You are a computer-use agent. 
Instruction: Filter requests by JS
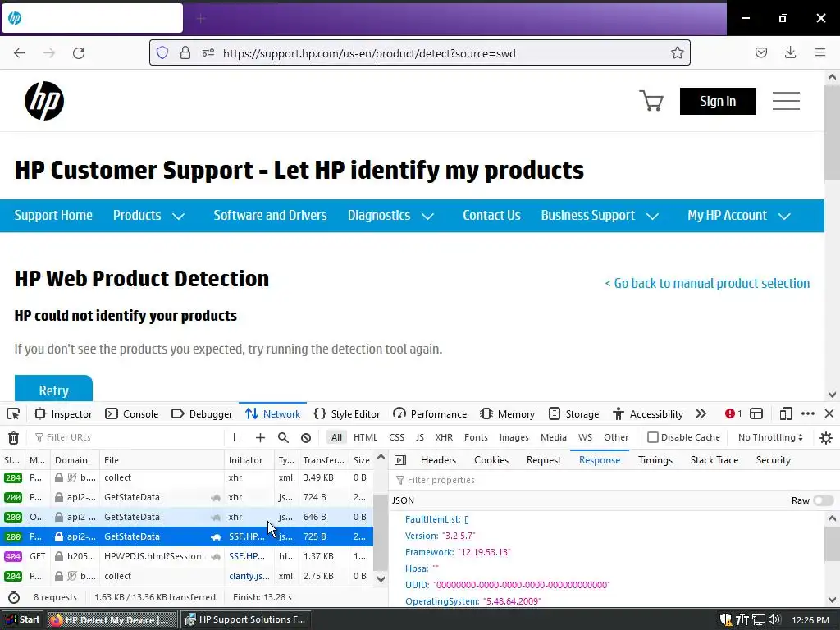420,438
